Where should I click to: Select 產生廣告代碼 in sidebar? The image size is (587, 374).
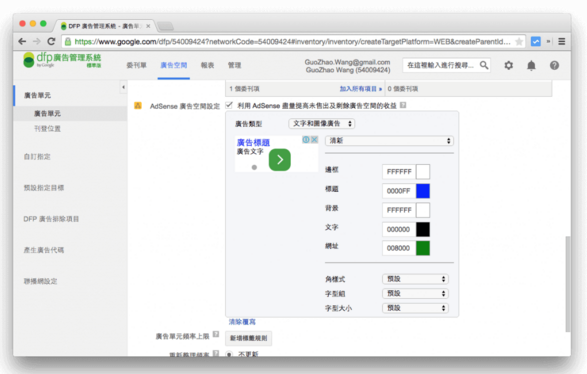pyautogui.click(x=44, y=250)
